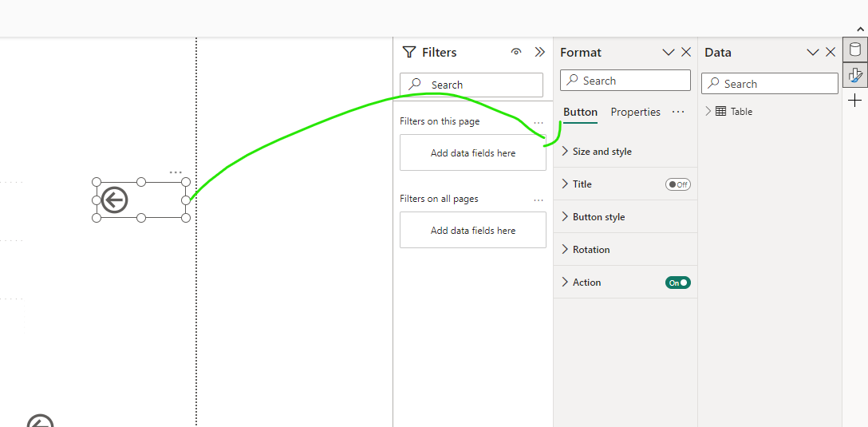Search in the Filters pane
The width and height of the screenshot is (868, 427).
[x=471, y=85]
